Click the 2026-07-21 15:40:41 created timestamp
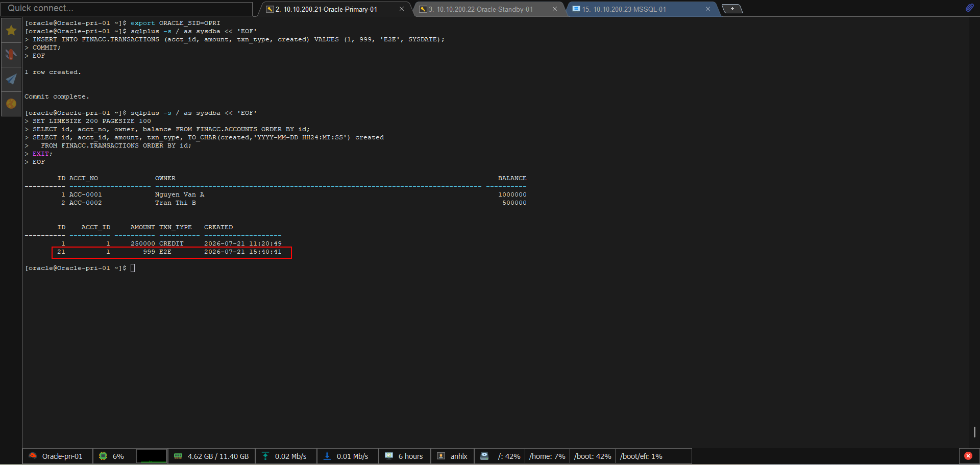Screen dimensions: 980x465 click(243, 252)
